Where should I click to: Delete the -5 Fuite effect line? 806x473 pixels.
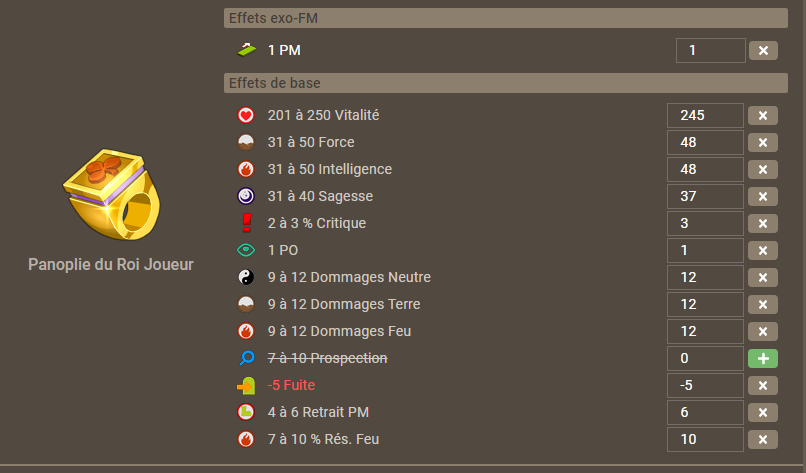point(763,386)
